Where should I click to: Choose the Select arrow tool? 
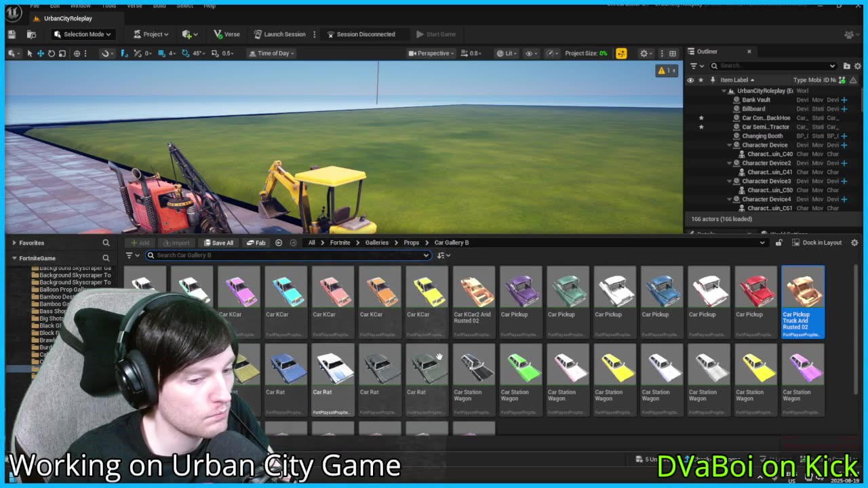coord(29,53)
